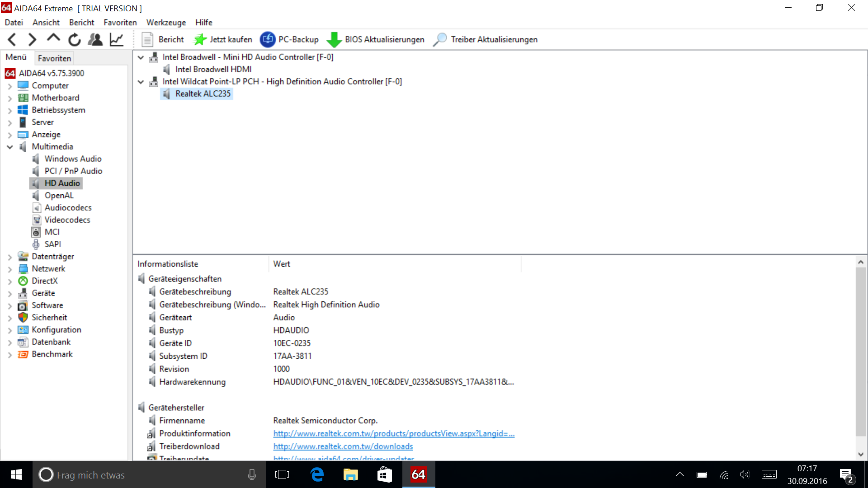Open the Produktinformation Realtek link
This screenshot has height=488, width=868.
pos(393,433)
